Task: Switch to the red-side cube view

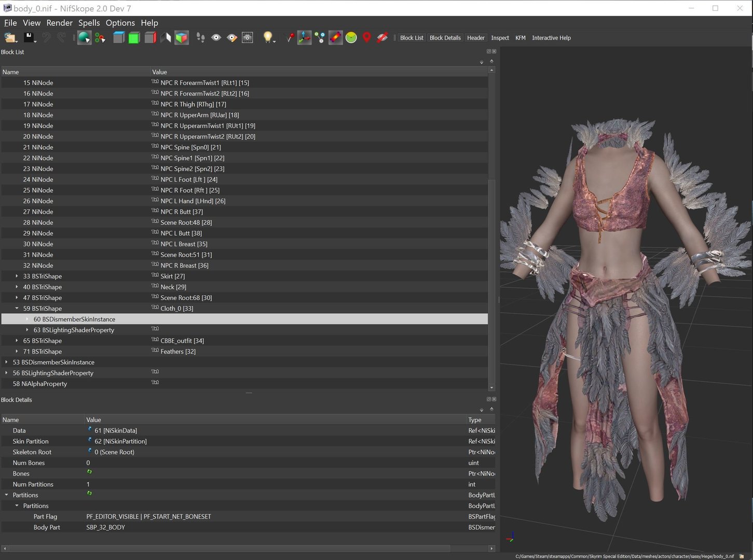Action: pyautogui.click(x=150, y=37)
